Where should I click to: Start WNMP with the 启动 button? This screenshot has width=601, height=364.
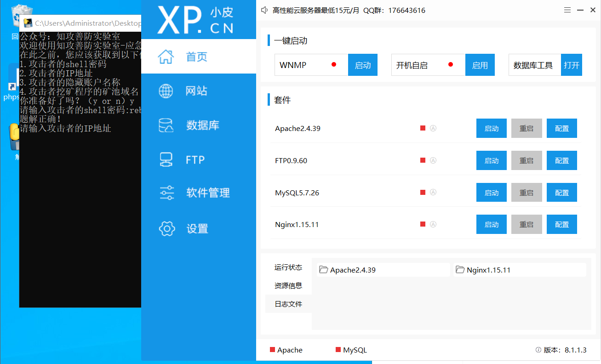[x=363, y=65]
